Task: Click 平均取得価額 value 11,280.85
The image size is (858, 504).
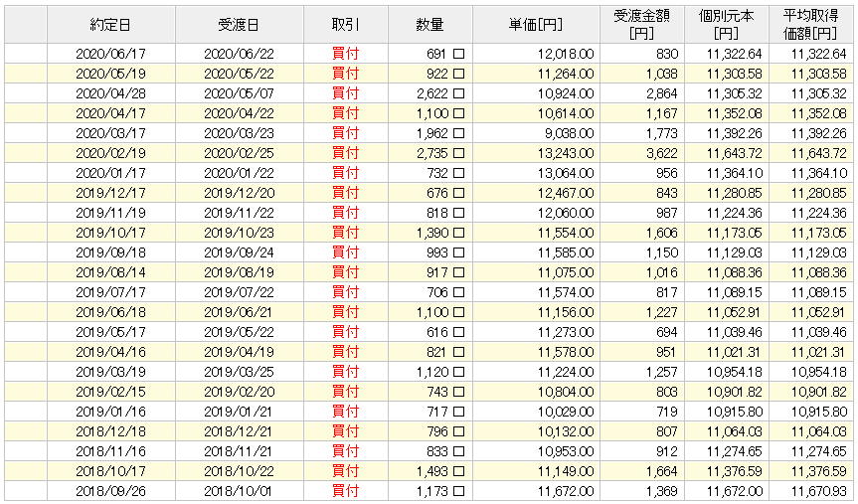Action: pos(819,193)
